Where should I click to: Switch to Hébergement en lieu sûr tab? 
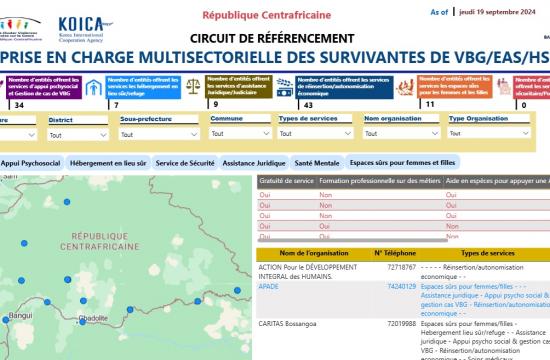(108, 163)
